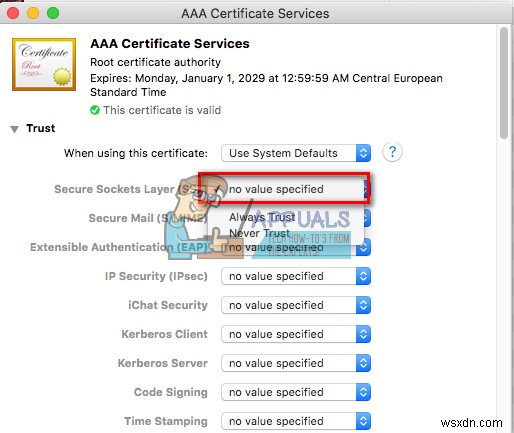
Task: Click the Code Signing dropdown arrows
Action: click(363, 392)
